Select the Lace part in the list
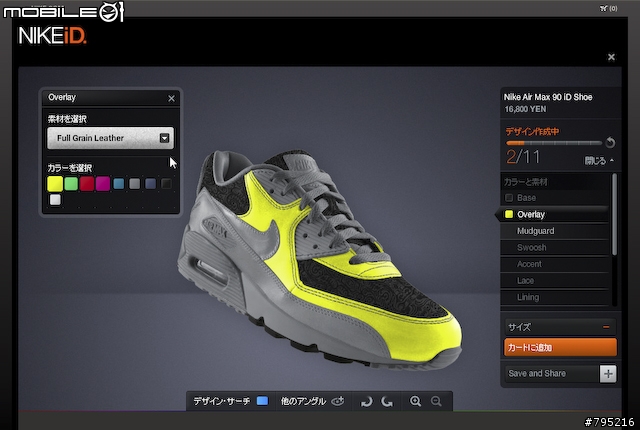 pos(555,281)
